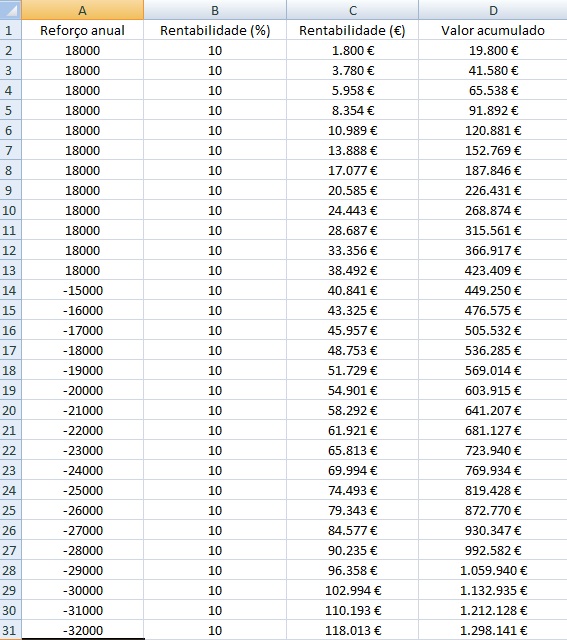Select column C header

coord(352,10)
